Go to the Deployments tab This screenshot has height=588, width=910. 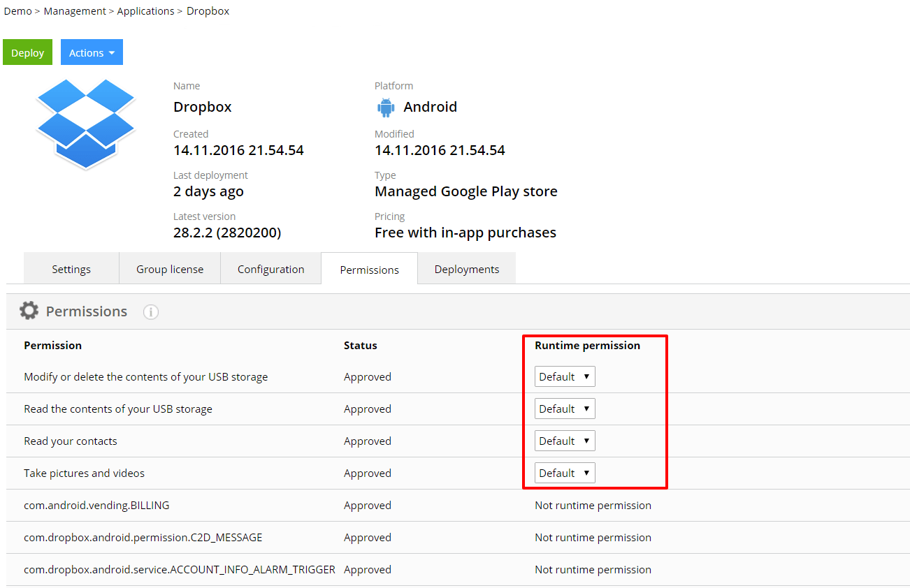(467, 269)
